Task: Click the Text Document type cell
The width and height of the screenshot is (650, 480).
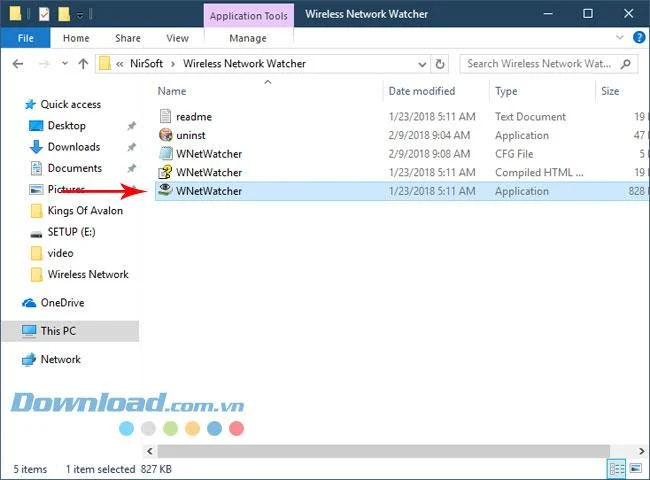Action: (530, 117)
